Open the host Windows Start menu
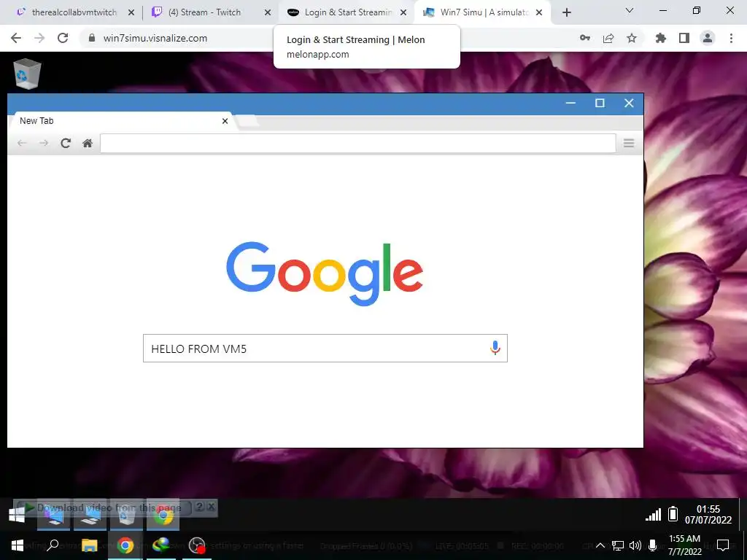This screenshot has width=747, height=560. coord(18,545)
